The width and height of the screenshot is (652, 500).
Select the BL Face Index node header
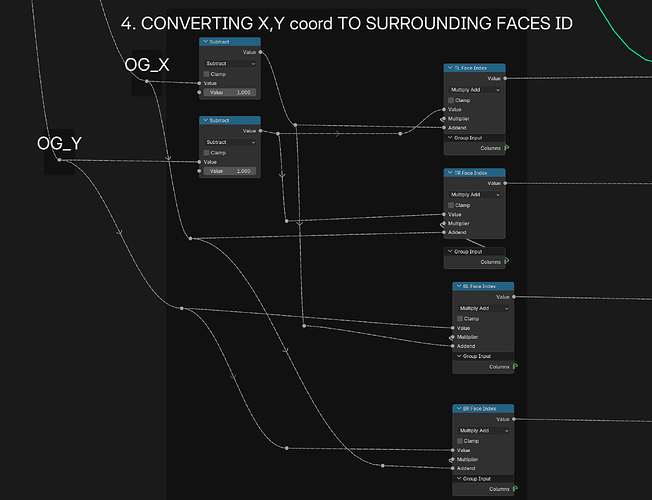point(483,286)
